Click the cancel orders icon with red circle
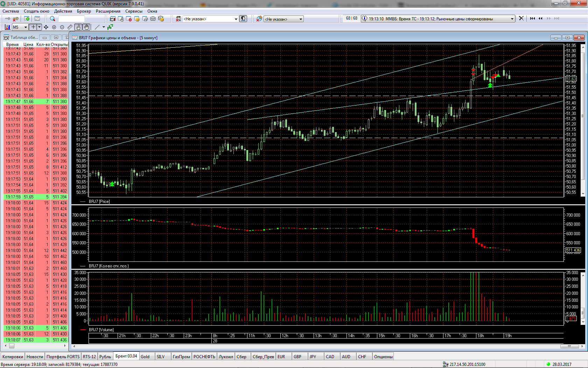This screenshot has width=588, height=368. [129, 19]
